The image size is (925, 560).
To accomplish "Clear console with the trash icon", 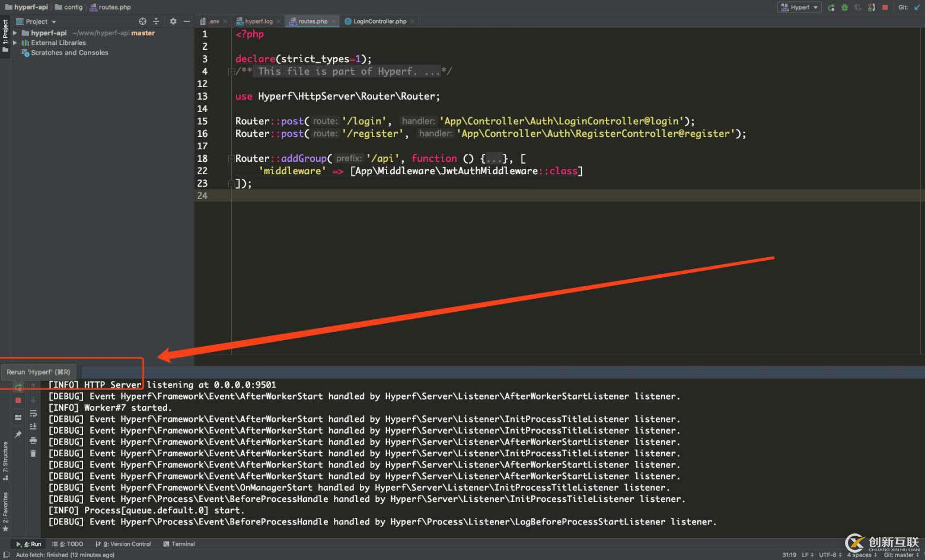I will click(x=33, y=454).
